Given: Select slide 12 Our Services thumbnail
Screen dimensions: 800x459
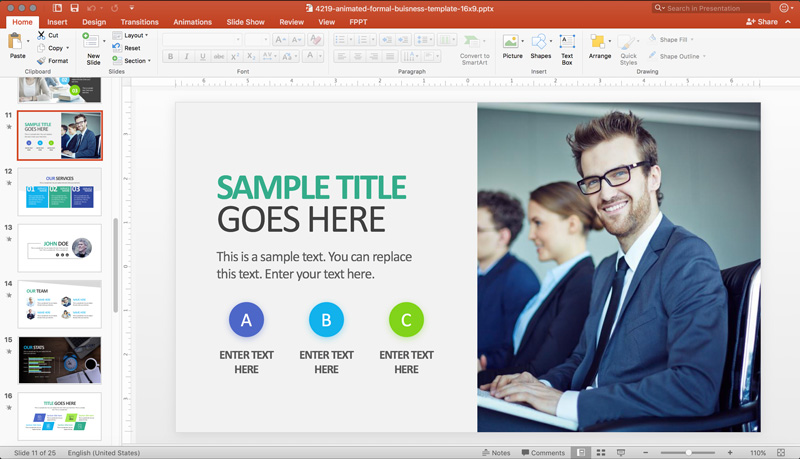Looking at the screenshot, I should click(x=60, y=192).
